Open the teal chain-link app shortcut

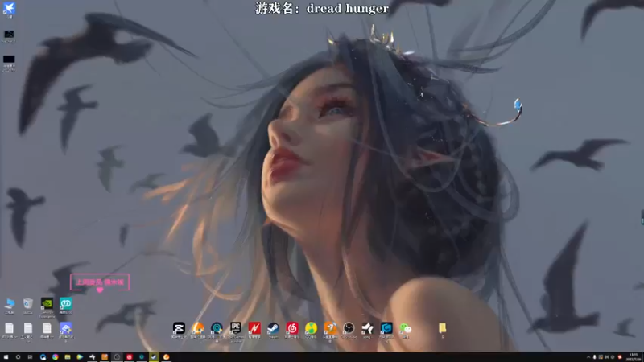click(x=66, y=304)
